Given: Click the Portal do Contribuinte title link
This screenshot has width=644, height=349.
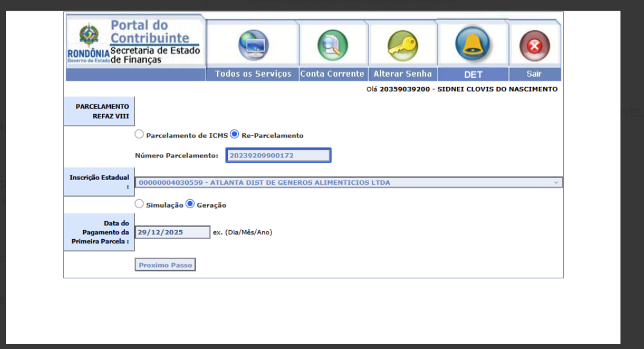Looking at the screenshot, I should [x=148, y=31].
